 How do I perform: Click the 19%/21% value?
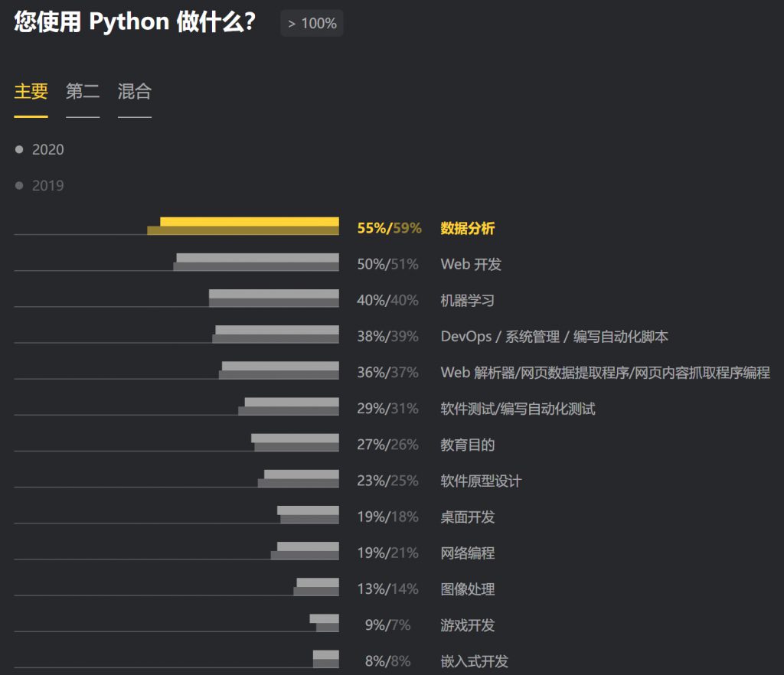pos(387,553)
